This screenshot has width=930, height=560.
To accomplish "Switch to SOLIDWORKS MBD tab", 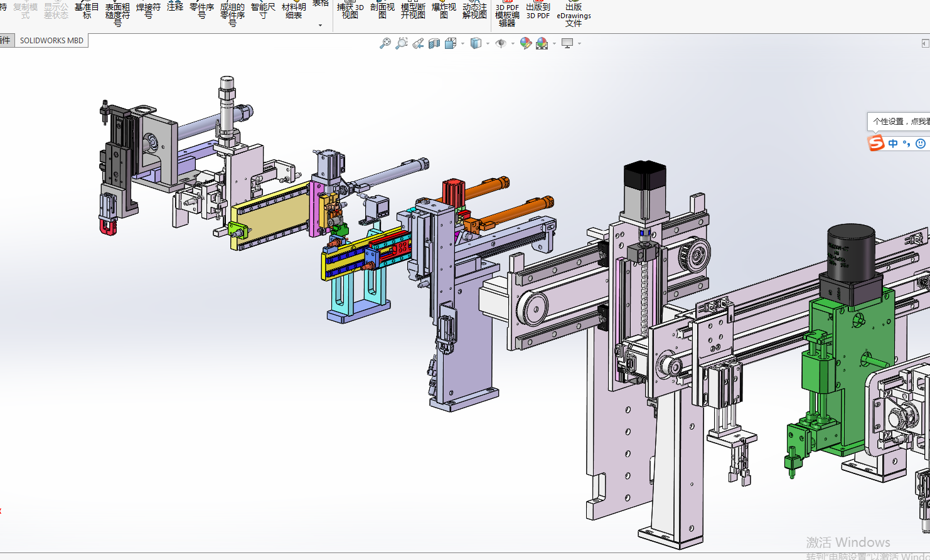I will coord(51,40).
